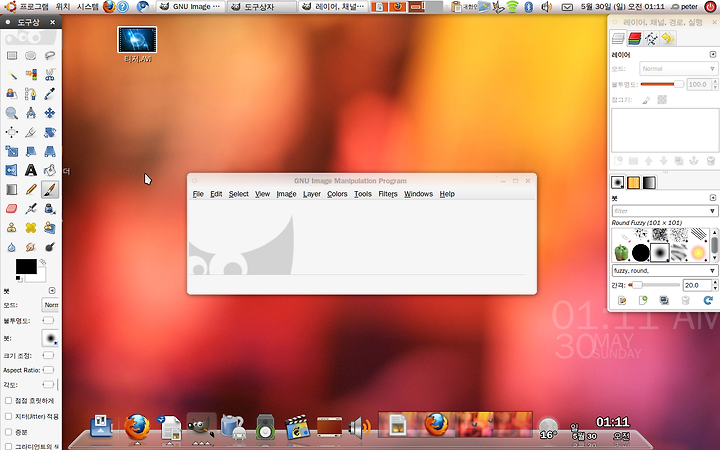Toggle the lock alpha channel checkerboard icon
Viewport: 720px width, 450px height.
[662, 100]
